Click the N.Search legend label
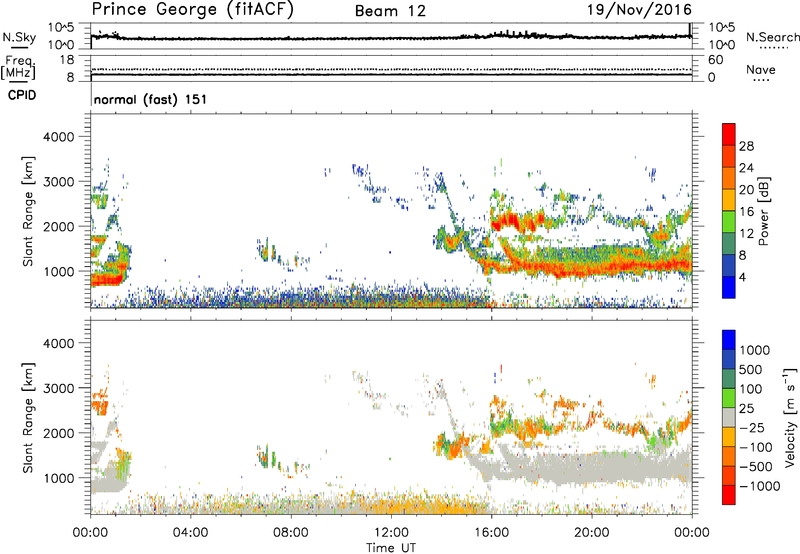Image resolution: width=800 pixels, height=554 pixels. pyautogui.click(x=772, y=37)
